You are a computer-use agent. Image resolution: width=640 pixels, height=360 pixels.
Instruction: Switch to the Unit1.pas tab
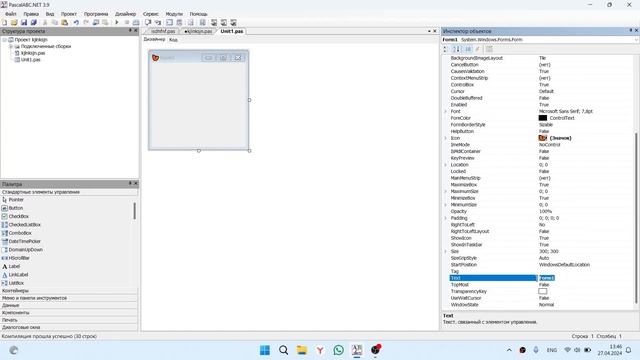[x=232, y=31]
